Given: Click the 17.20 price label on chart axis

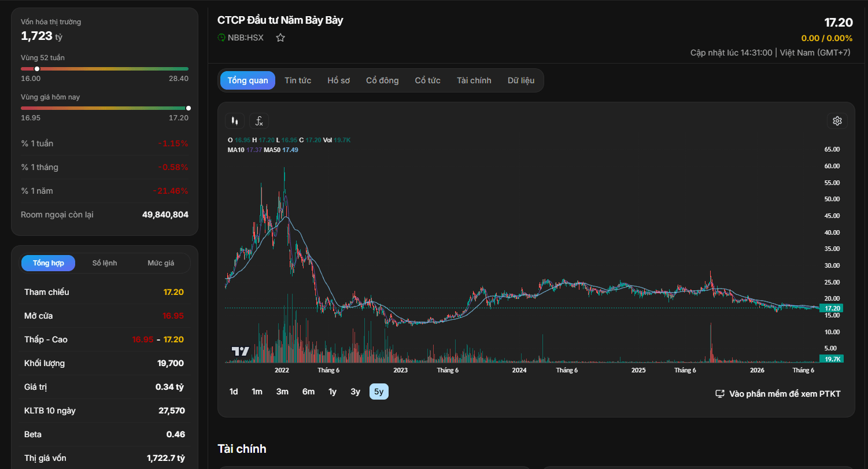Looking at the screenshot, I should coord(832,308).
